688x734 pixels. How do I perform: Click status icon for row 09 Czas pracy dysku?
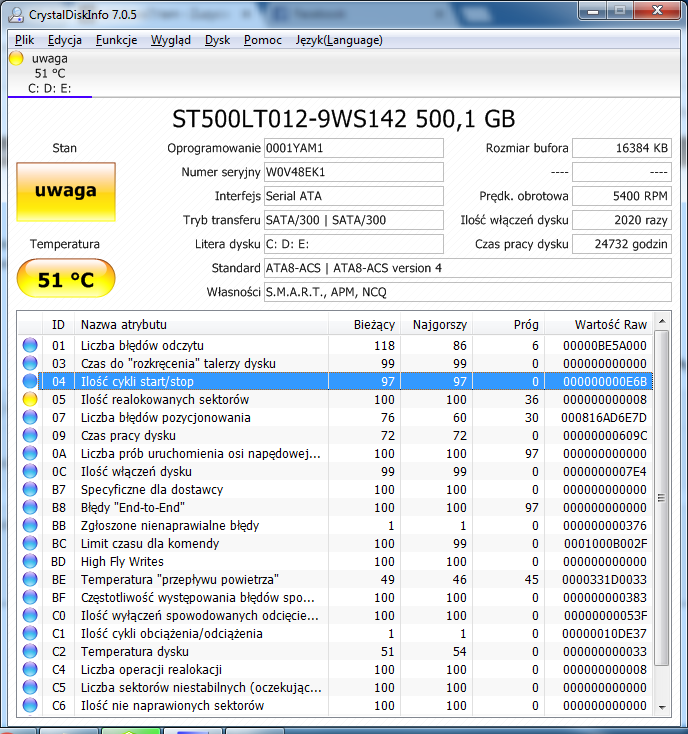(x=30, y=435)
